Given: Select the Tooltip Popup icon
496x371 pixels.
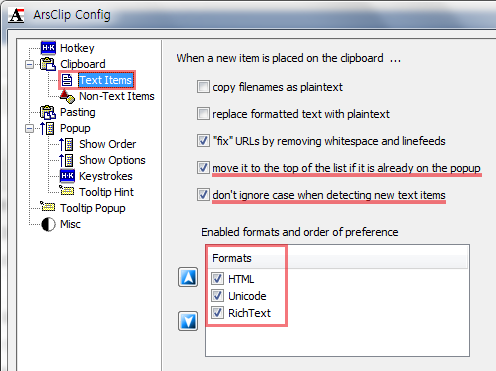Looking at the screenshot, I should pyautogui.click(x=48, y=207).
